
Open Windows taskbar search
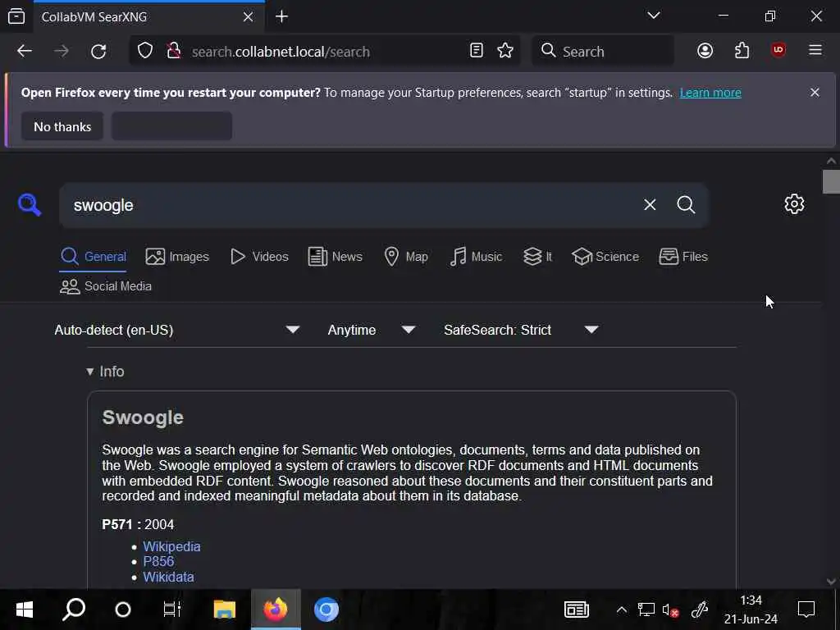click(x=74, y=609)
